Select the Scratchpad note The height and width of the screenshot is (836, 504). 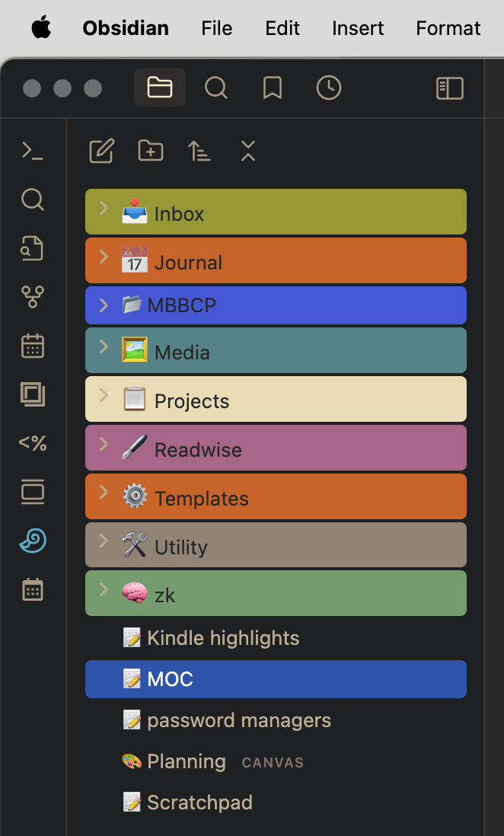[200, 802]
